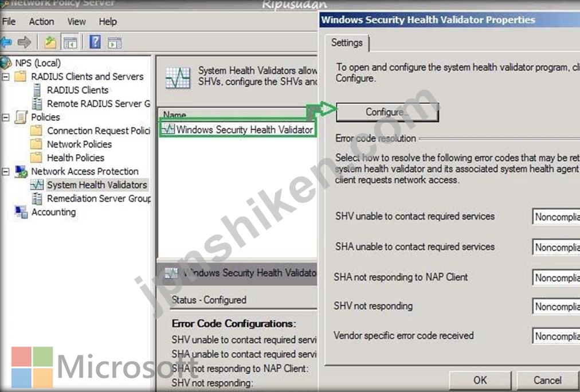Image resolution: width=580 pixels, height=392 pixels.
Task: Toggle the Show/Hide Console Tree icon
Action: coord(70,42)
